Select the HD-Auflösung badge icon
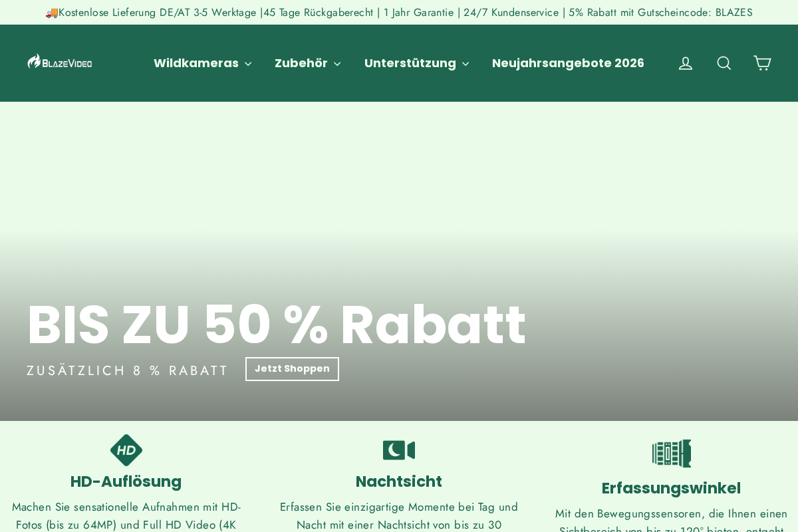The image size is (798, 532). pyautogui.click(x=126, y=450)
